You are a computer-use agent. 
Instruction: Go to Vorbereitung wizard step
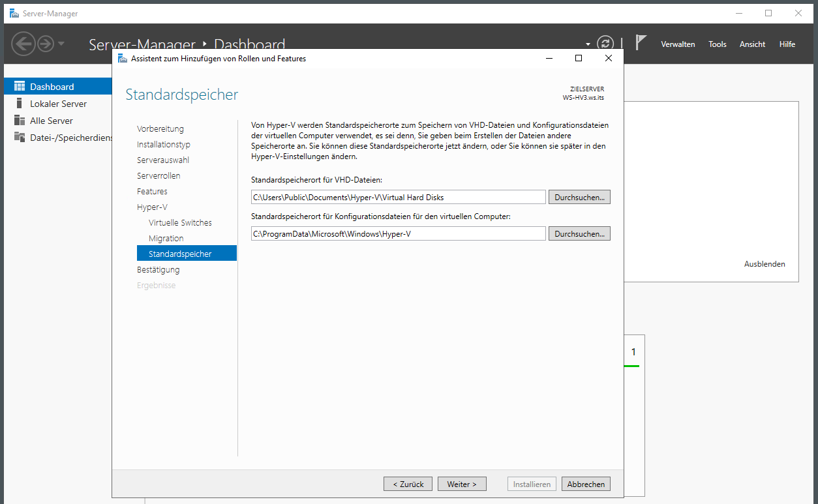pyautogui.click(x=160, y=129)
